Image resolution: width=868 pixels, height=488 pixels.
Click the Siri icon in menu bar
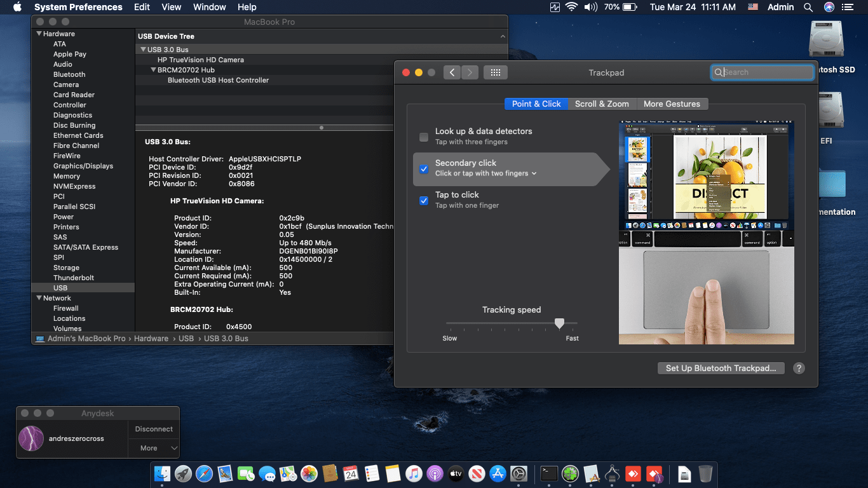pyautogui.click(x=829, y=7)
